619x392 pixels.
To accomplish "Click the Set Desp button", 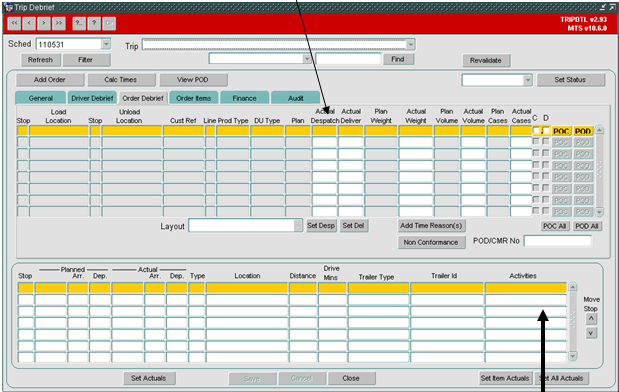I will [x=321, y=225].
